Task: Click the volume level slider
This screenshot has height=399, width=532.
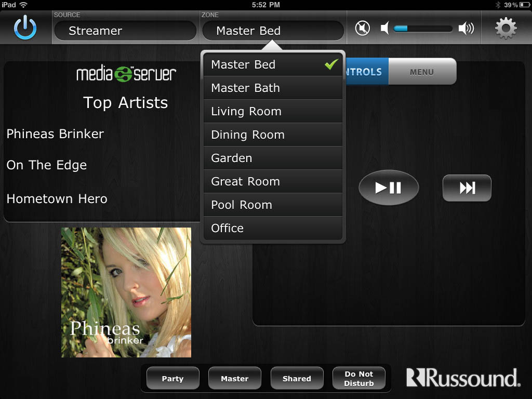Action: (x=422, y=29)
